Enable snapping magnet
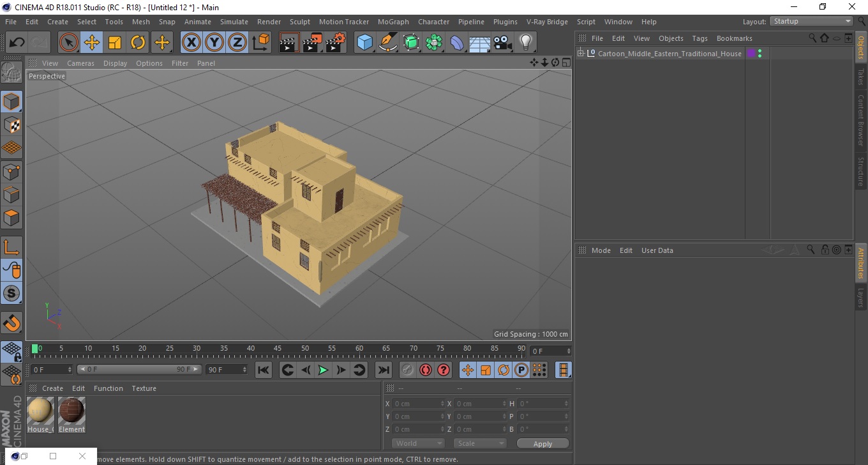 click(x=11, y=323)
